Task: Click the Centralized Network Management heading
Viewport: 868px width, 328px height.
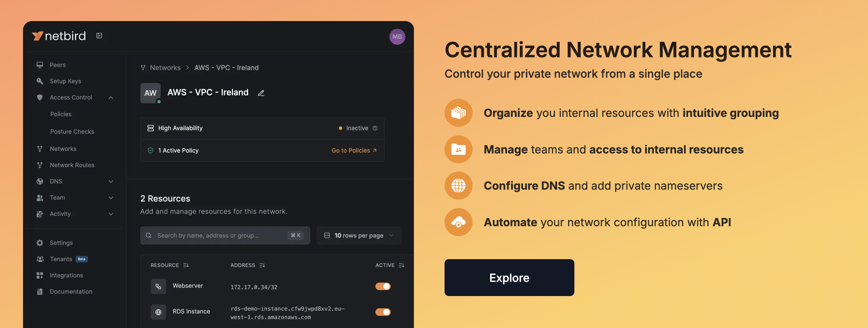Action: coord(618,50)
